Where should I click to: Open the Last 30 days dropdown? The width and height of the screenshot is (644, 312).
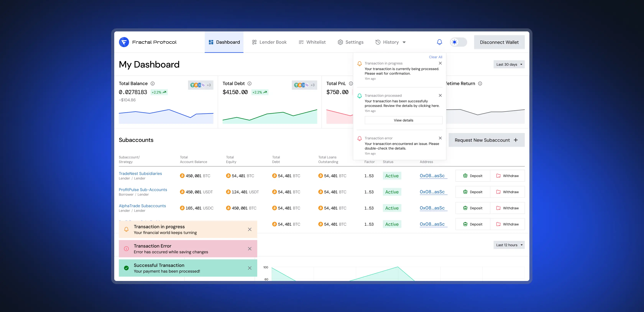coord(509,64)
